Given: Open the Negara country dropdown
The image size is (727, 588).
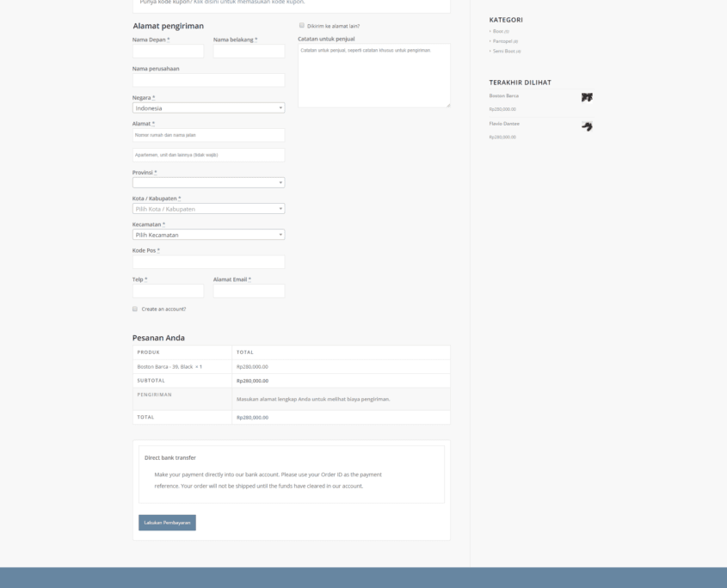Looking at the screenshot, I should point(208,108).
